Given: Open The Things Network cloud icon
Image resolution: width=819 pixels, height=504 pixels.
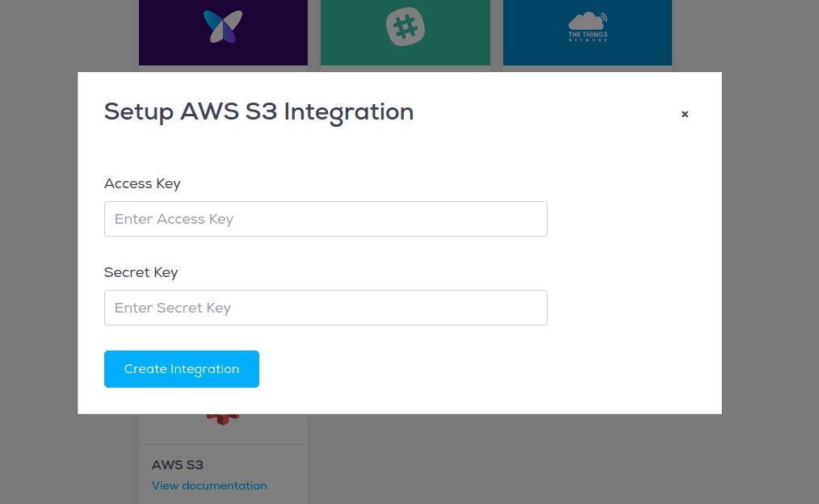Looking at the screenshot, I should pos(588,21).
